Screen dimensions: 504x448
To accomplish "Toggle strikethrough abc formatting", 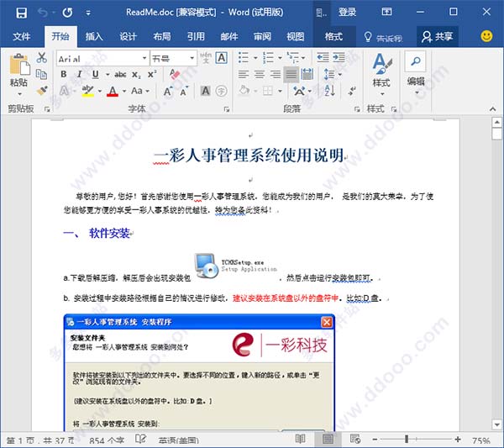I will point(120,75).
